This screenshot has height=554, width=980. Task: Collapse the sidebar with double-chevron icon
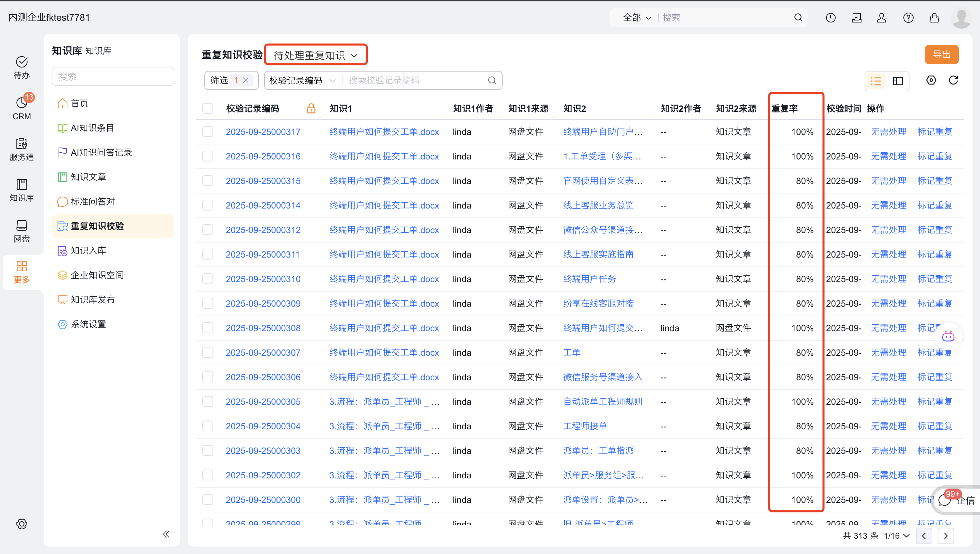click(x=166, y=534)
